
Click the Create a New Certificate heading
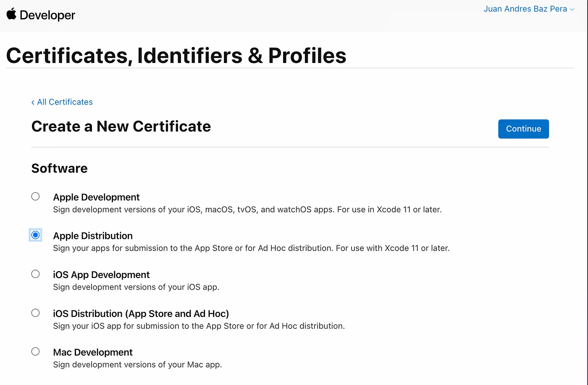[121, 126]
